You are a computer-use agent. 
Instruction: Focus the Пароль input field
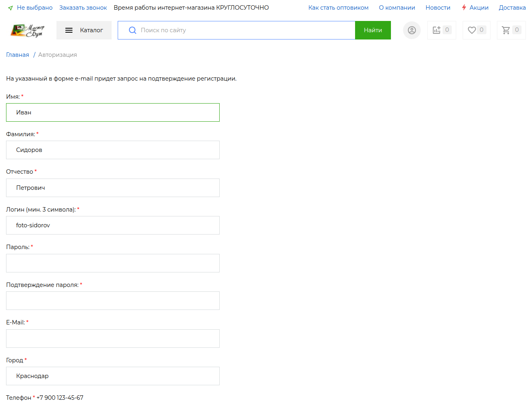tap(113, 263)
